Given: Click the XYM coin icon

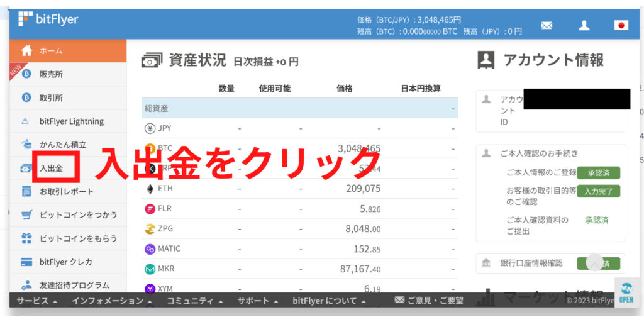Looking at the screenshot, I should pos(150,289).
